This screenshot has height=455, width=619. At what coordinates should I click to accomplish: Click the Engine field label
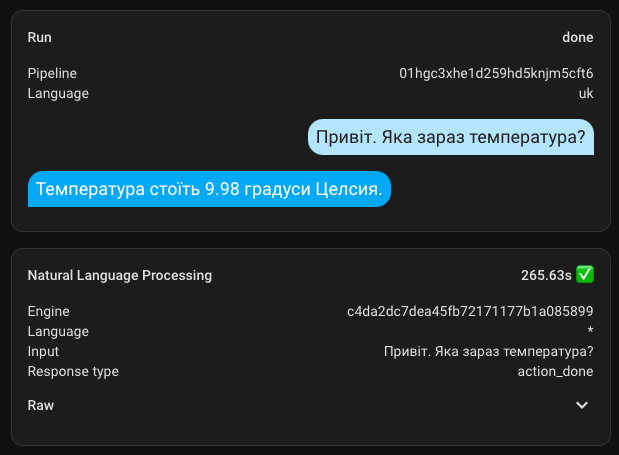49,311
